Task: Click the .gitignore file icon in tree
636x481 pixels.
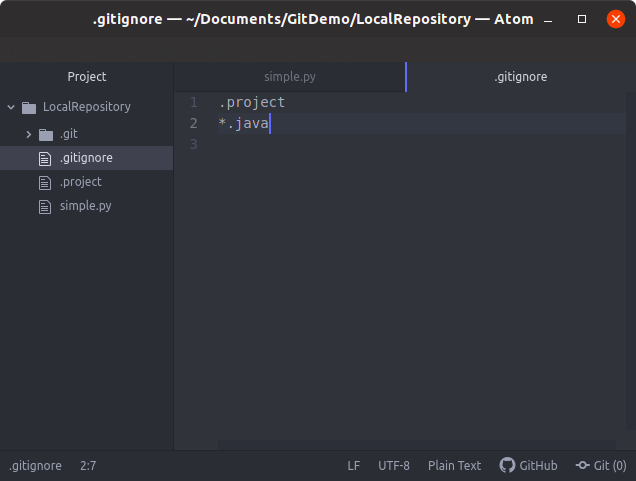Action: tap(45, 159)
